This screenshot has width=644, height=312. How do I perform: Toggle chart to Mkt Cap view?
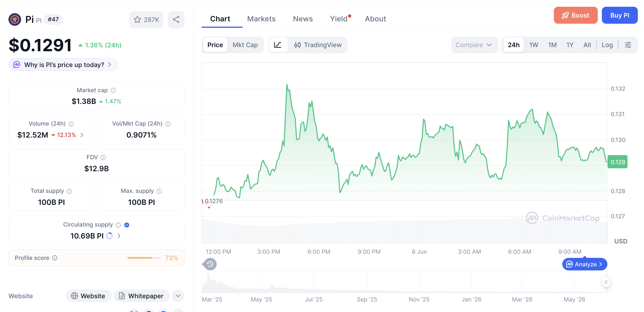point(245,45)
